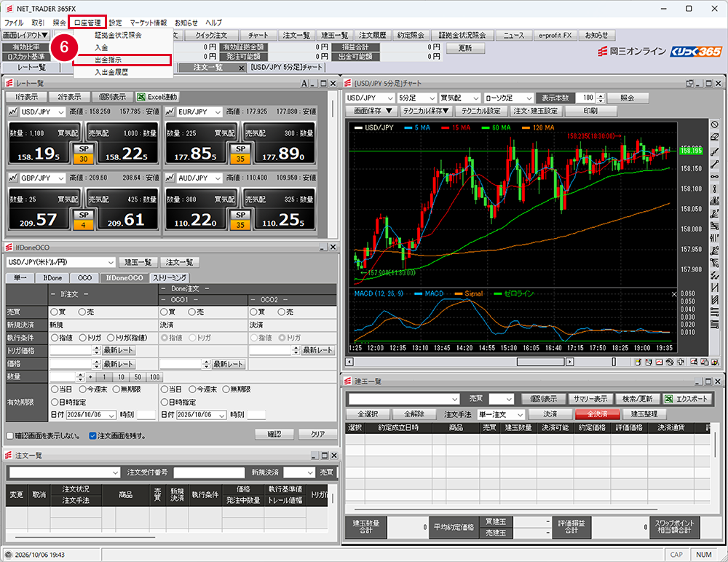
Task: Open the EUR/JPY mini chart icon in rate list
Action: click(170, 112)
